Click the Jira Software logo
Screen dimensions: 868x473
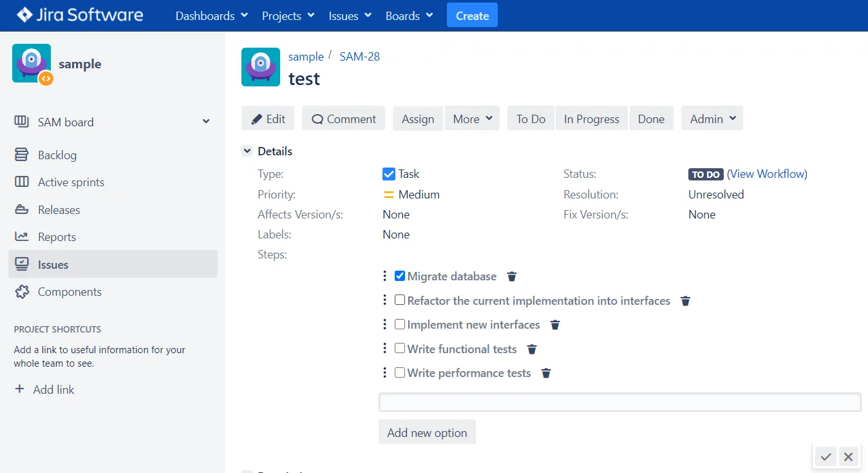tap(80, 15)
